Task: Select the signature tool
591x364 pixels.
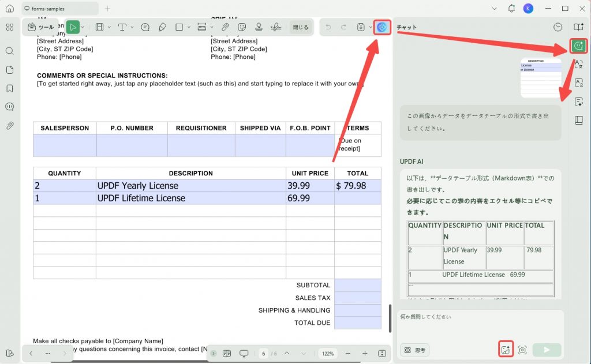Action: 276,27
